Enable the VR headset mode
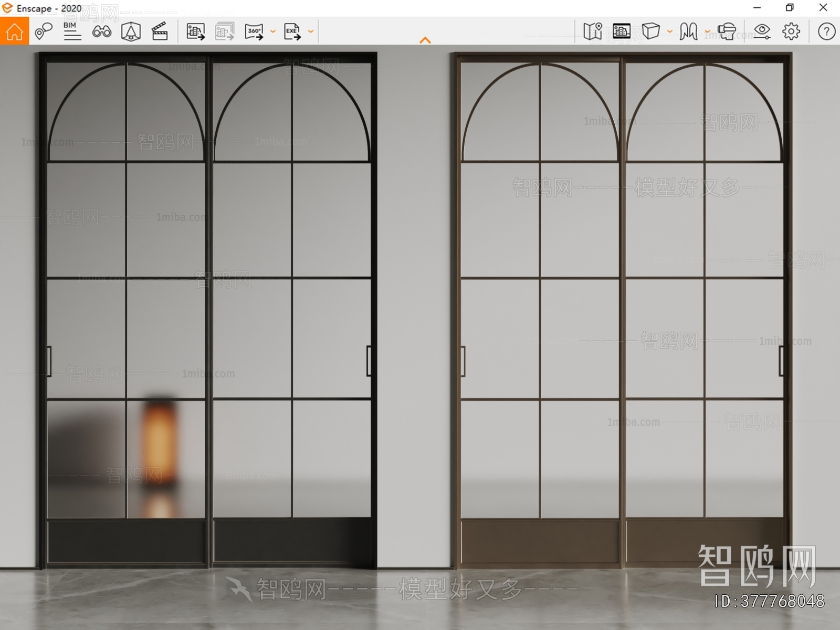The image size is (840, 630). pos(727,31)
